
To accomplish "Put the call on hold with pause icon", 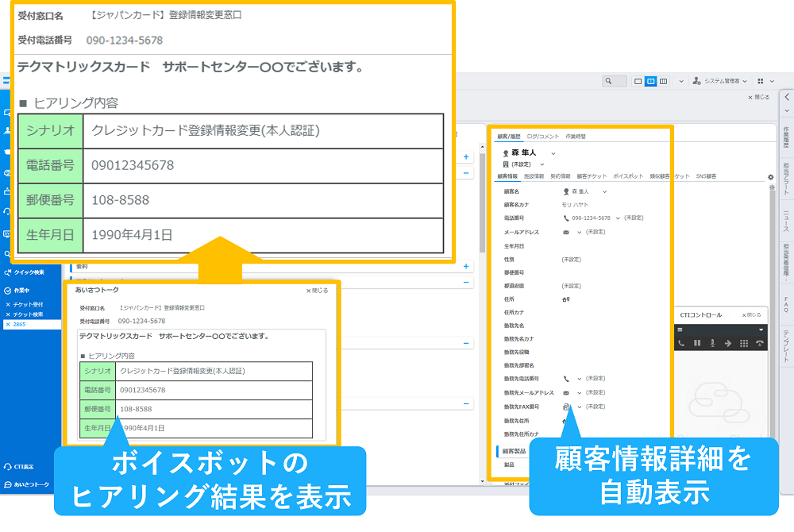I will coord(697,343).
